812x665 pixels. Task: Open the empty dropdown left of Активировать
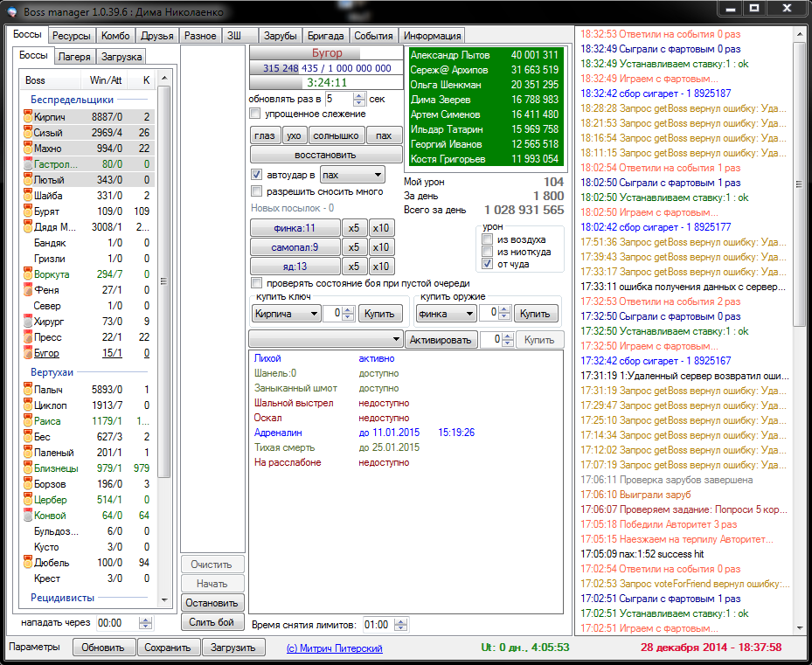pyautogui.click(x=326, y=339)
